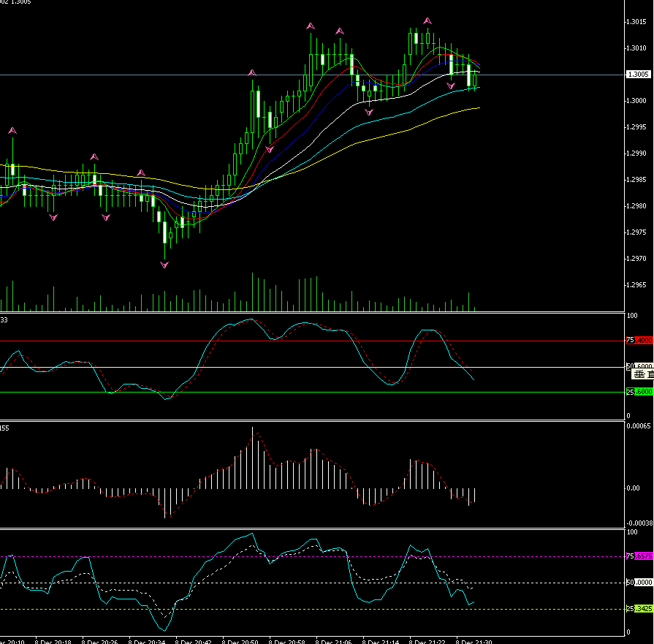Click the tallest green volume bar
This screenshot has width=654, height=644.
click(253, 292)
